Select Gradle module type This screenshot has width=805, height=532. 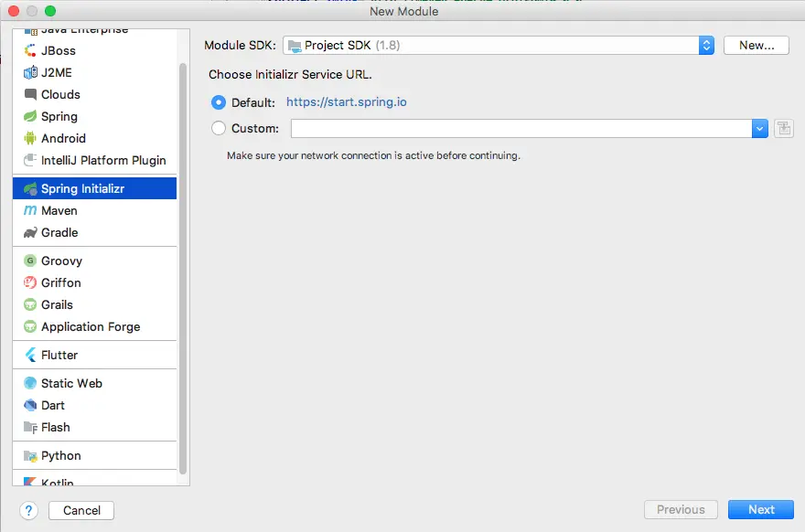point(94,232)
